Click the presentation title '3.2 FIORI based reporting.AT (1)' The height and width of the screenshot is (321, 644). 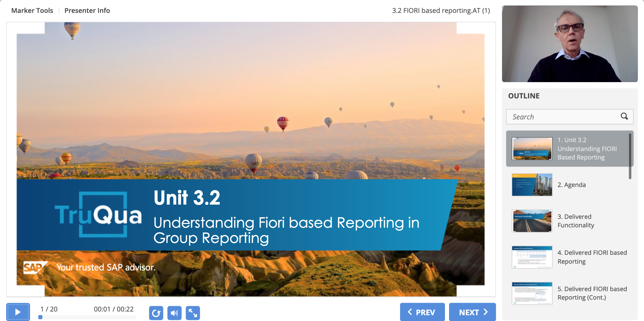(441, 11)
